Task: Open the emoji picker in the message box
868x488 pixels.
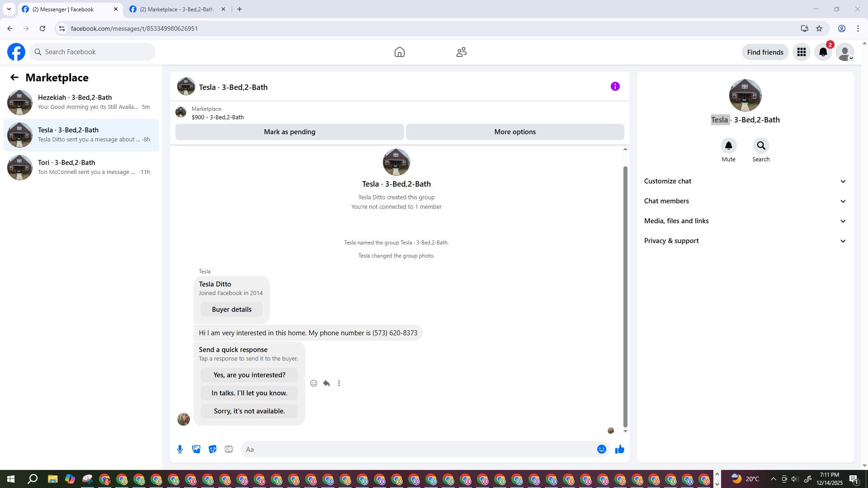Action: 601,449
